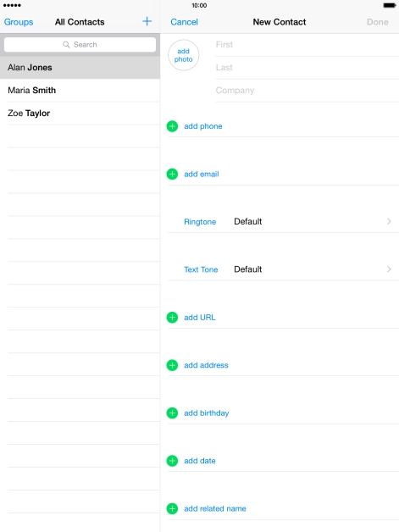This screenshot has height=532, width=399.
Task: Open the add photo circle
Action: tap(183, 55)
